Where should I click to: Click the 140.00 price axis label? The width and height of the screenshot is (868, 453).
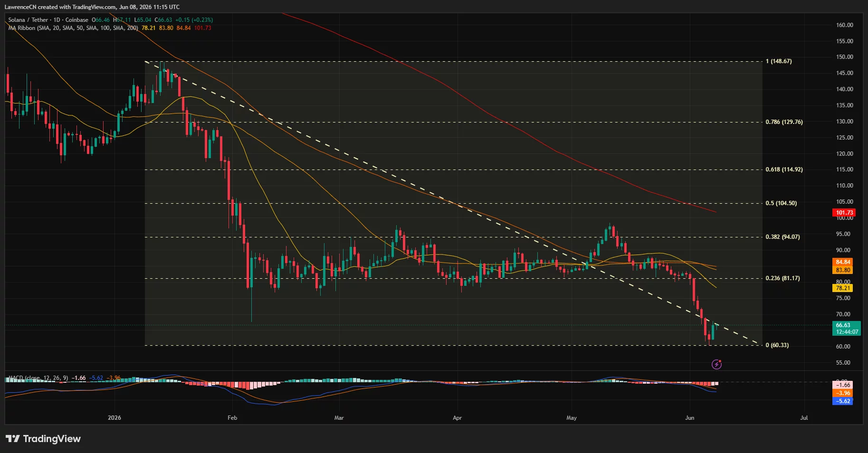pyautogui.click(x=845, y=89)
